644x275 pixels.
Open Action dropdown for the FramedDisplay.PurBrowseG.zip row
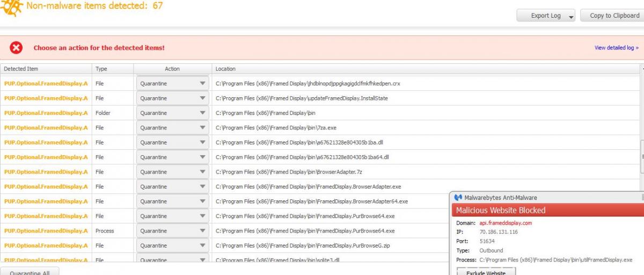[x=173, y=245]
